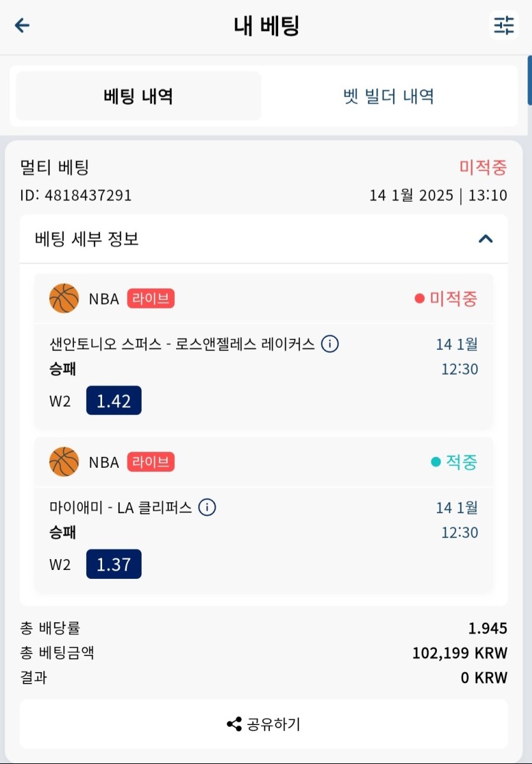Tap the 공유하기 share button

pyautogui.click(x=263, y=724)
